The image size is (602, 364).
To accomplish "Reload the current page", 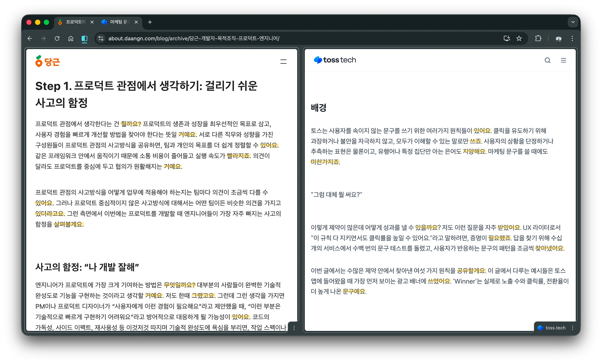I will 57,38.
